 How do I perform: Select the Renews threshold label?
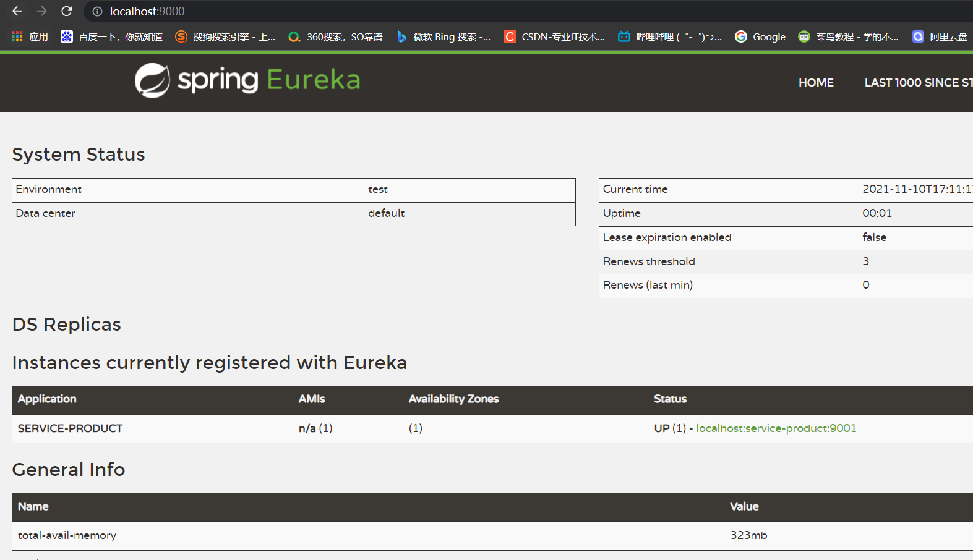click(x=649, y=261)
